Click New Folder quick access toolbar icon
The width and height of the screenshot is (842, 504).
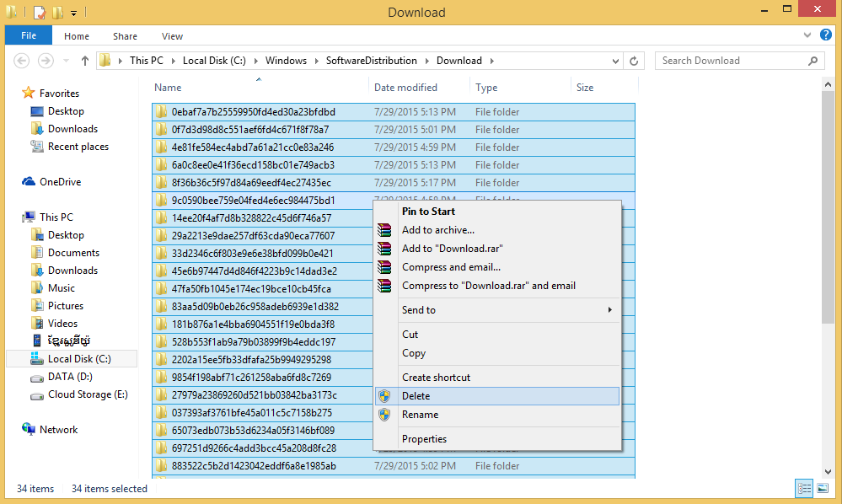57,12
